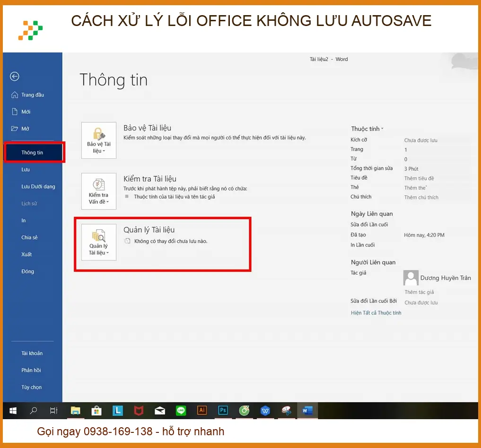Click Bảo vệ Tài liệu heading text
This screenshot has width=481, height=448.
tap(147, 128)
